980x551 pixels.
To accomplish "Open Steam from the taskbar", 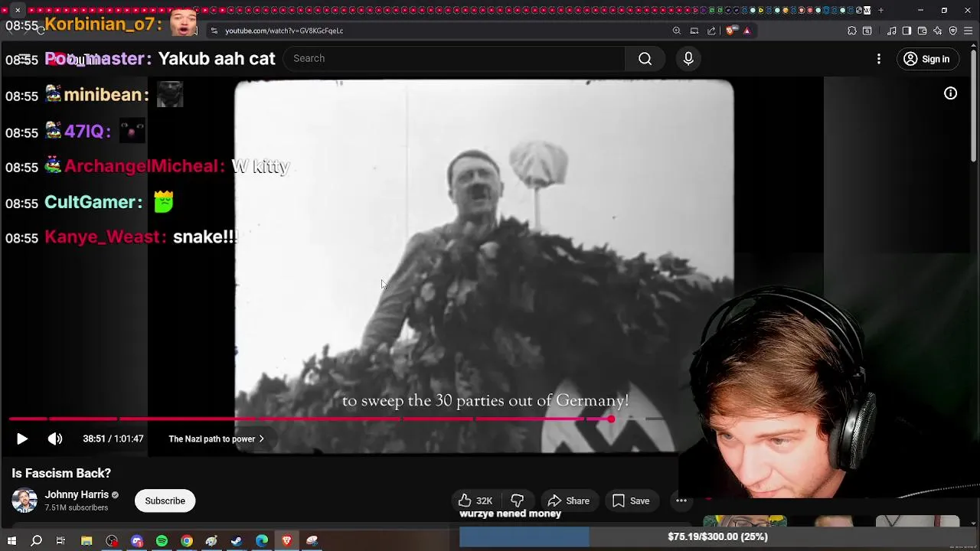I will point(237,541).
